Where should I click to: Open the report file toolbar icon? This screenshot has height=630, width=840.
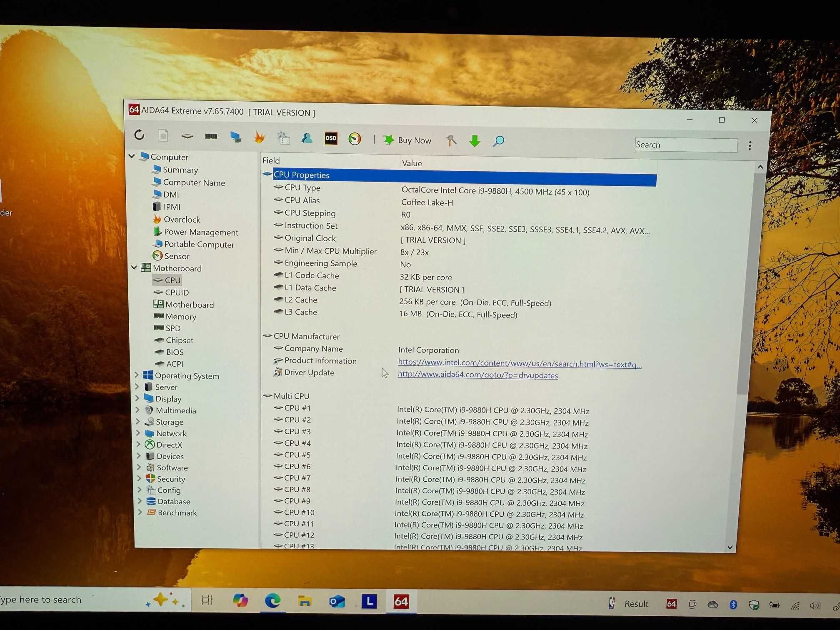[x=163, y=135]
